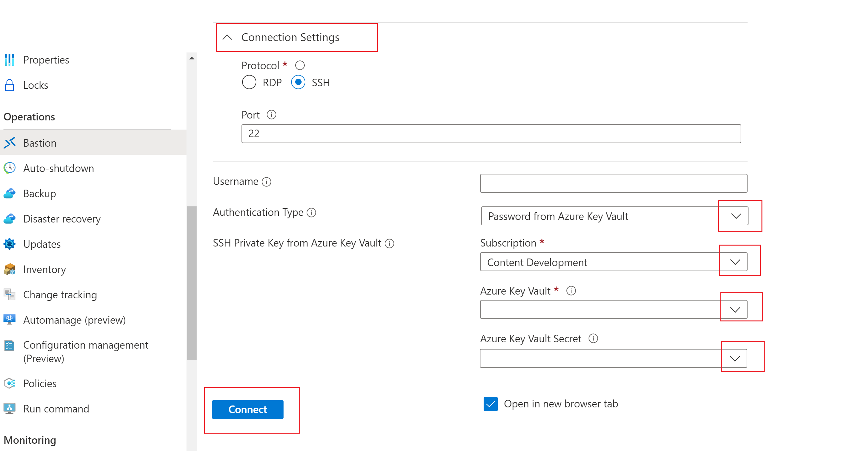Click the Updates icon in sidebar
The height and width of the screenshot is (451, 868).
point(10,243)
